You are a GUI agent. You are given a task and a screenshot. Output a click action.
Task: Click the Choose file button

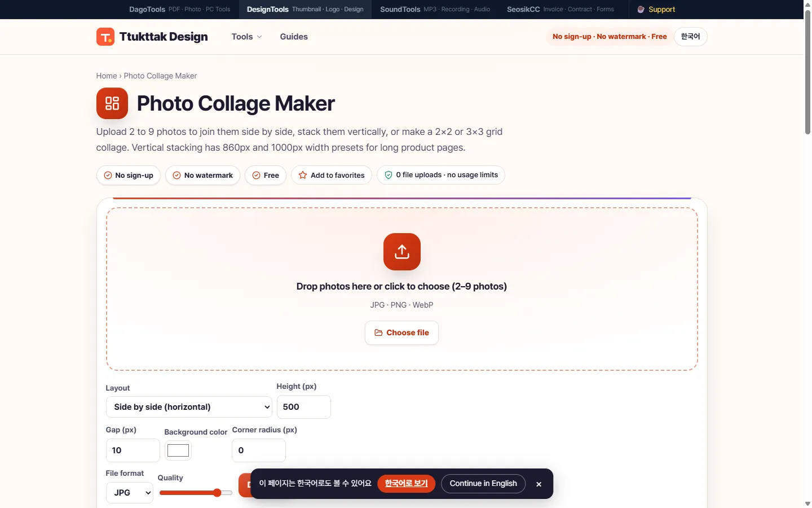[x=401, y=333]
